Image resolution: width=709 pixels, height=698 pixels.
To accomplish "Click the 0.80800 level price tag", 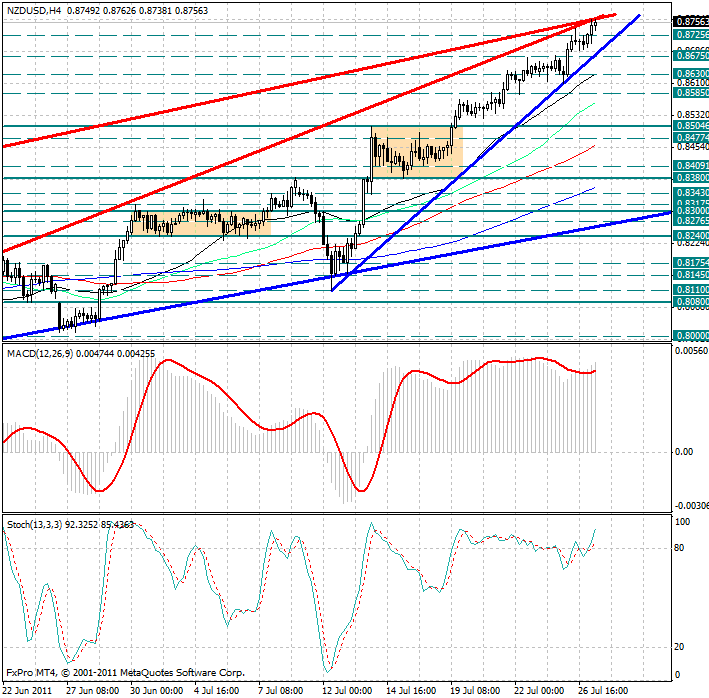I will pos(691,302).
